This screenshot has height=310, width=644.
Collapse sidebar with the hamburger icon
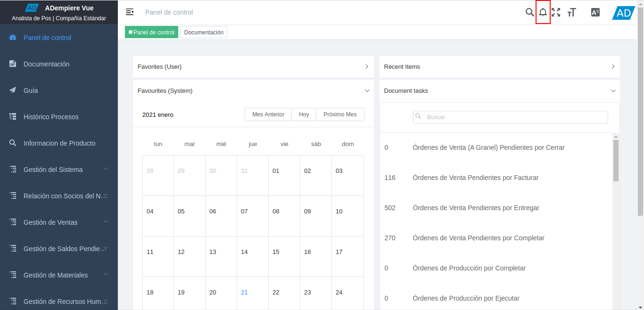[x=130, y=12]
